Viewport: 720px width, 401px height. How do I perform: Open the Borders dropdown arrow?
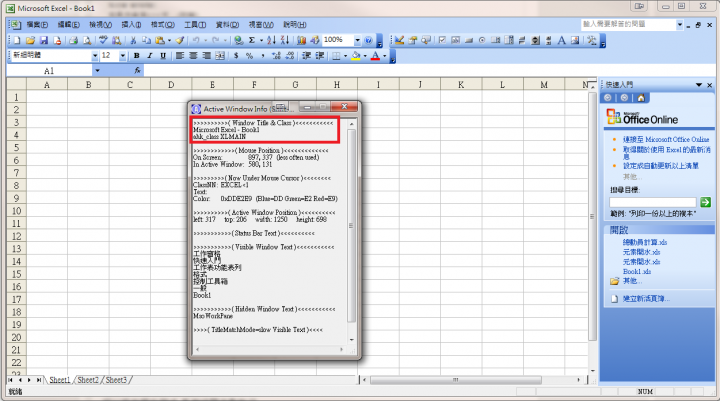[x=345, y=56]
